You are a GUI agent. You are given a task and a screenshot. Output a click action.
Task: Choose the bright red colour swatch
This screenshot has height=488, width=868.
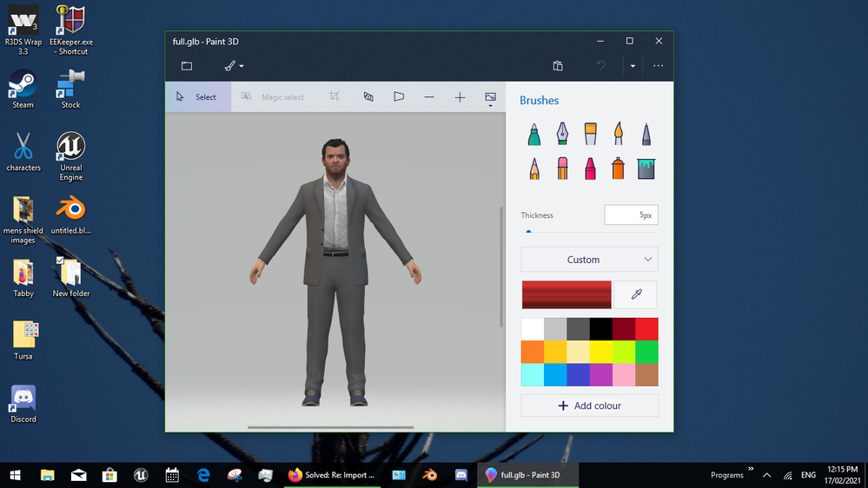(646, 329)
